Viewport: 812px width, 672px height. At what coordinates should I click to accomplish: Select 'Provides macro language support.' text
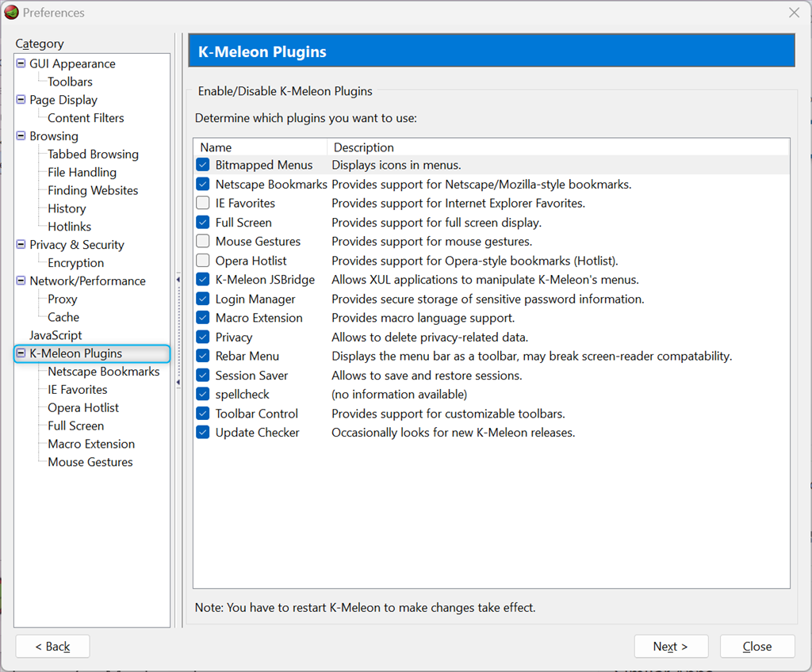(423, 318)
